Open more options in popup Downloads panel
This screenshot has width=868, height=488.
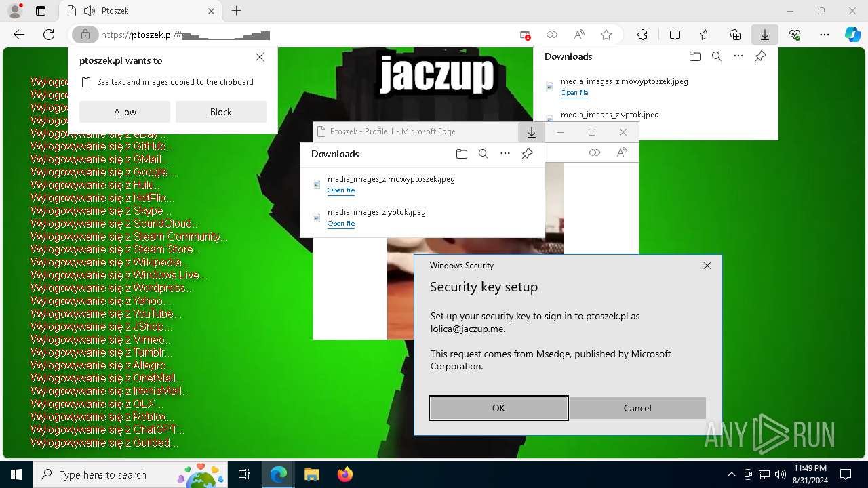pos(505,154)
